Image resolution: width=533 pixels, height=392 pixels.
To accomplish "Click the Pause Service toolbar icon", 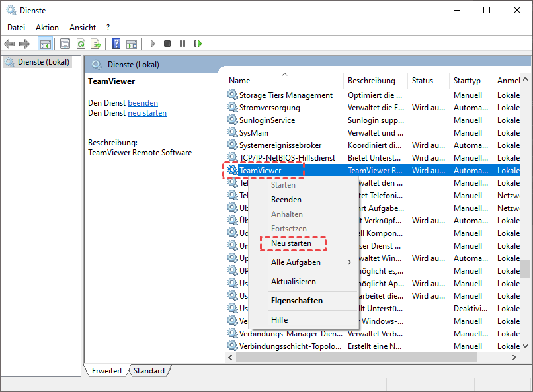I will pos(182,44).
